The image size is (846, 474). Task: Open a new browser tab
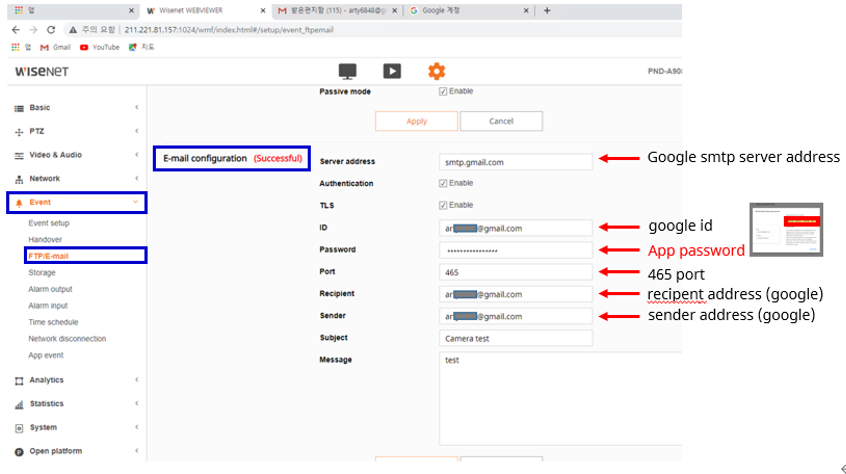[x=547, y=11]
